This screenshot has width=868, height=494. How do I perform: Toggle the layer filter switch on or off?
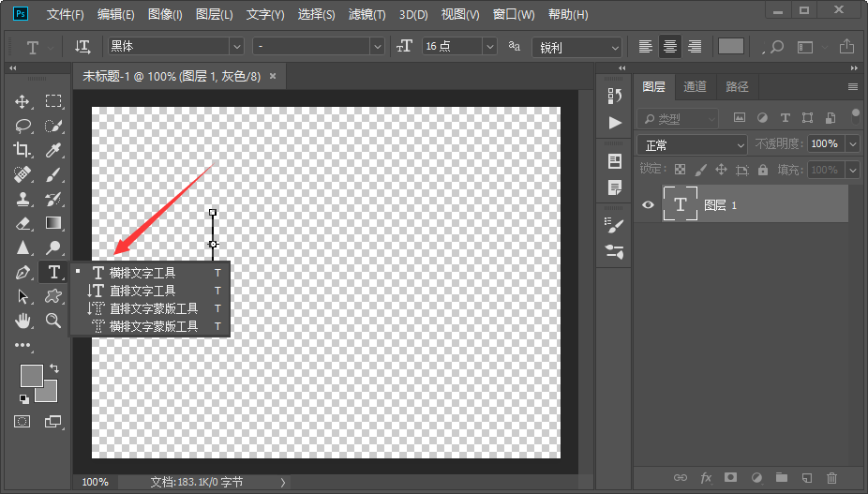(855, 113)
